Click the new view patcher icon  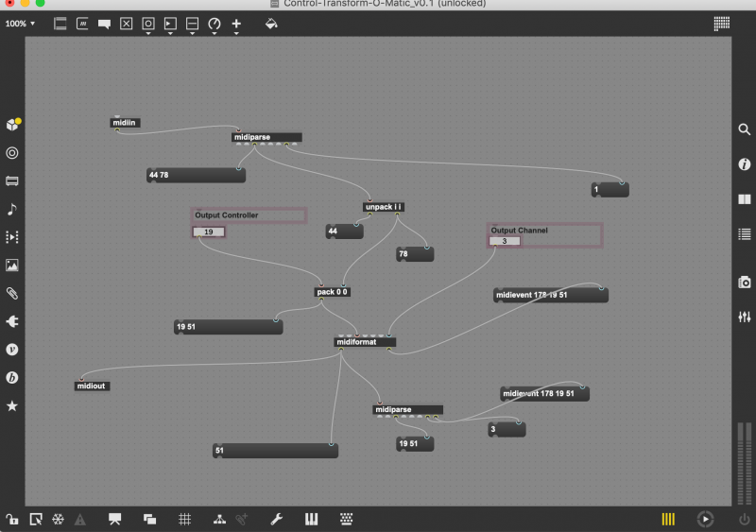tap(36, 519)
